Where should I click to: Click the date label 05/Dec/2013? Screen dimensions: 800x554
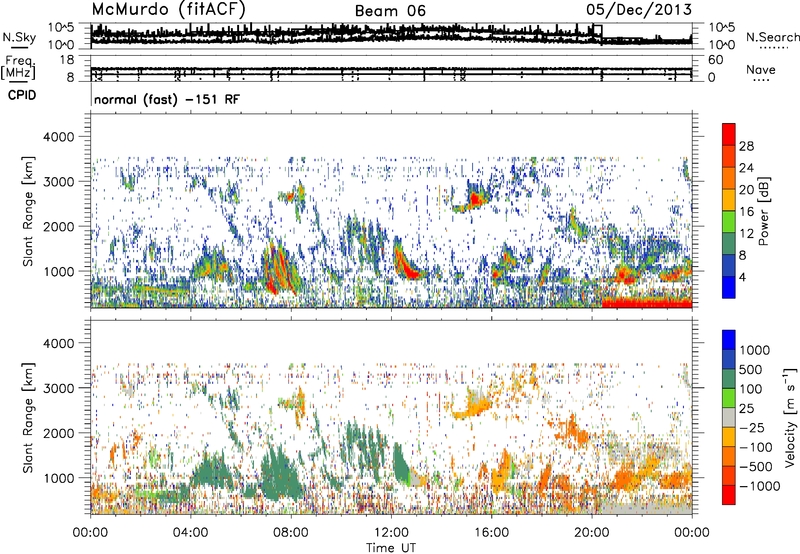click(x=639, y=9)
